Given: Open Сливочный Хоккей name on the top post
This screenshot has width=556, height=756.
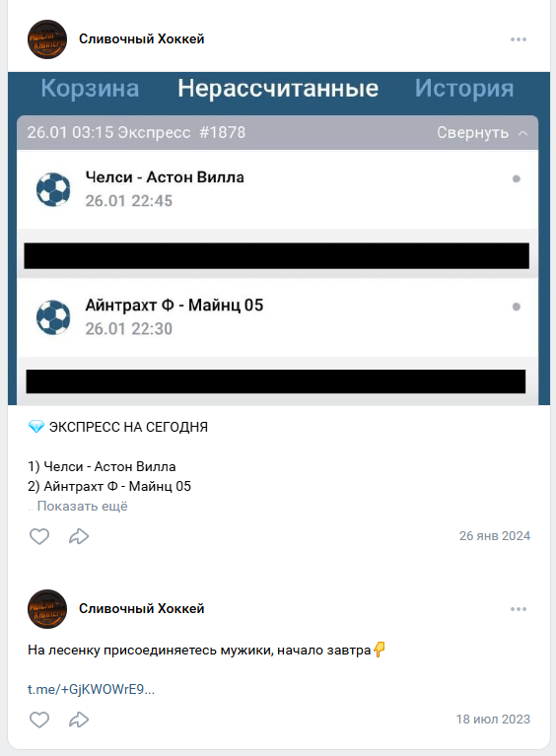Looking at the screenshot, I should tap(142, 39).
